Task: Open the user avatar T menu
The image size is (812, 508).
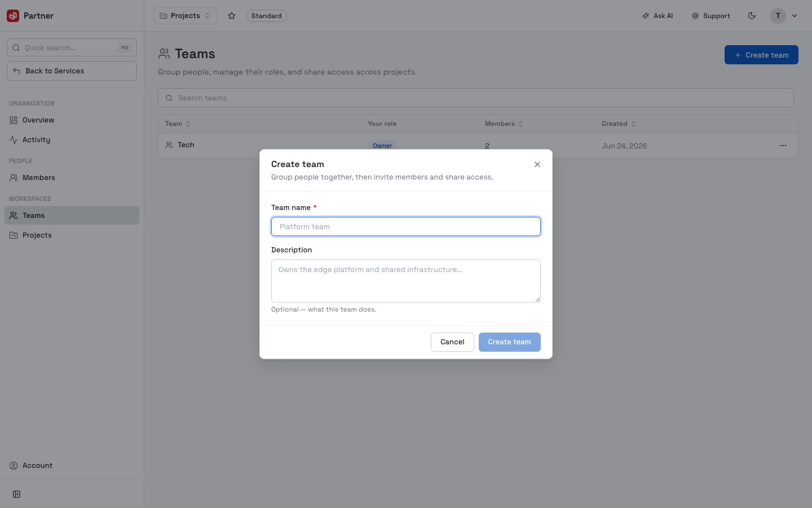Action: [x=778, y=16]
